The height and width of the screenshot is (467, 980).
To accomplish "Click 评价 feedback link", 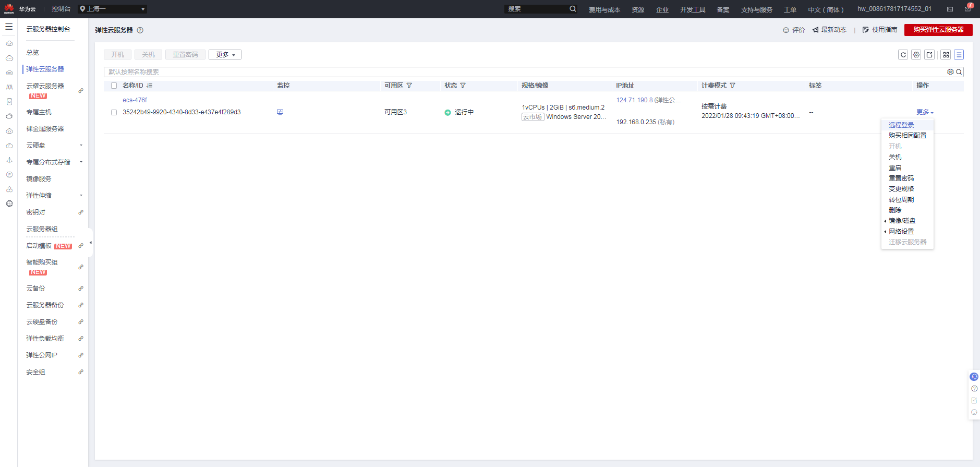I will (x=794, y=30).
